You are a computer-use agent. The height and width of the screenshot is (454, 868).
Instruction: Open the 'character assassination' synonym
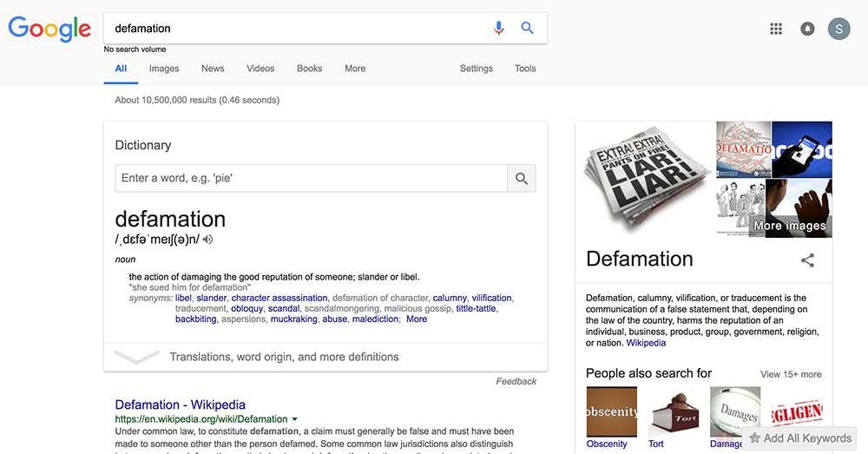(279, 298)
